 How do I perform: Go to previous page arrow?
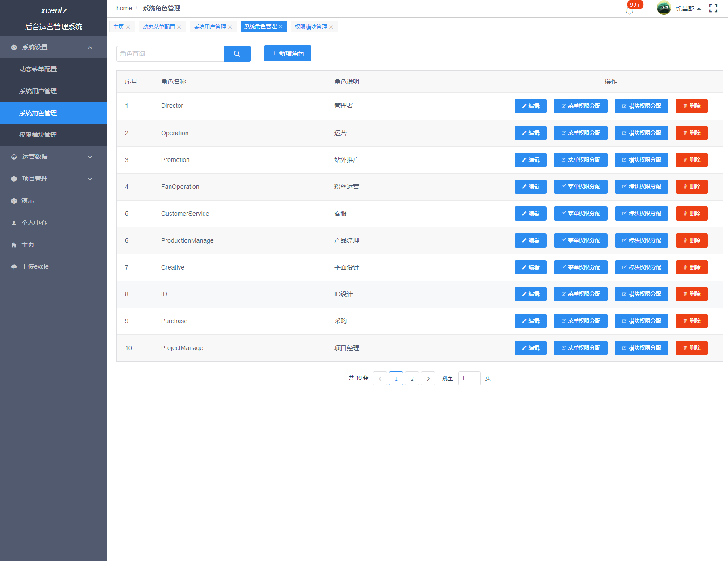point(380,378)
